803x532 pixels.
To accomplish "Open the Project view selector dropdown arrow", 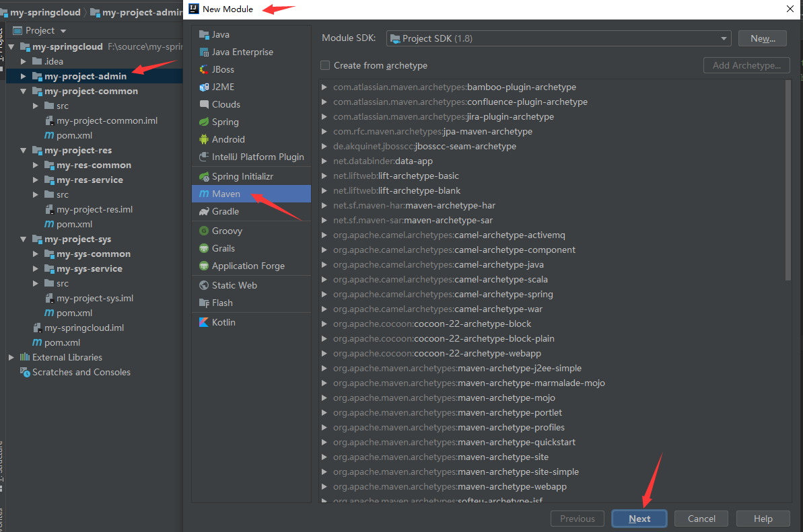I will click(x=63, y=31).
